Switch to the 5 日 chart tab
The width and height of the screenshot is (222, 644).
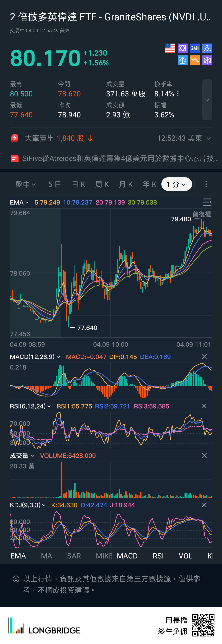pyautogui.click(x=54, y=184)
